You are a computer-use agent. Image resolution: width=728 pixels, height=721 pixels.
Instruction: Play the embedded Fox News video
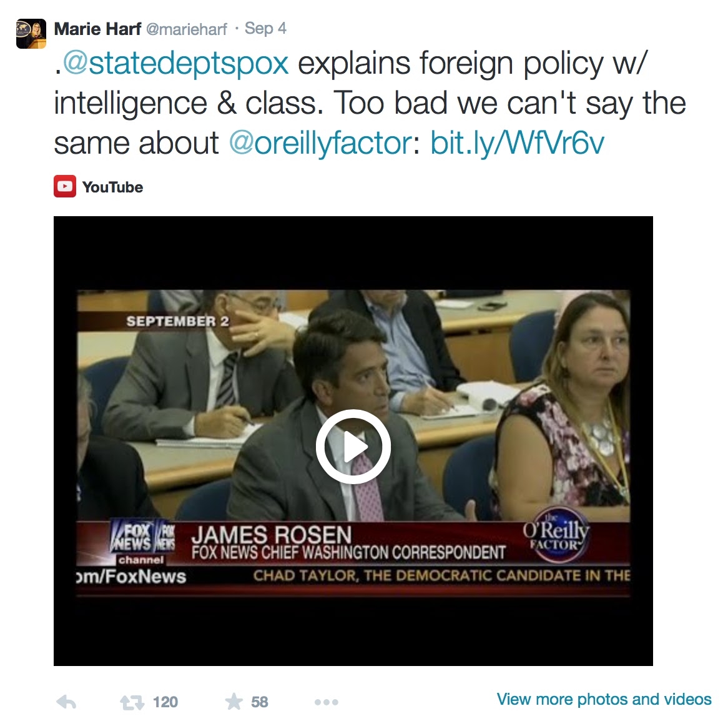coord(353,447)
